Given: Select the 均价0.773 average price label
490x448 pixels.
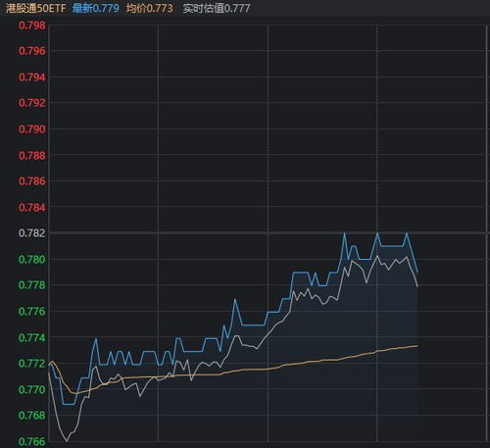Looking at the screenshot, I should click(x=149, y=8).
